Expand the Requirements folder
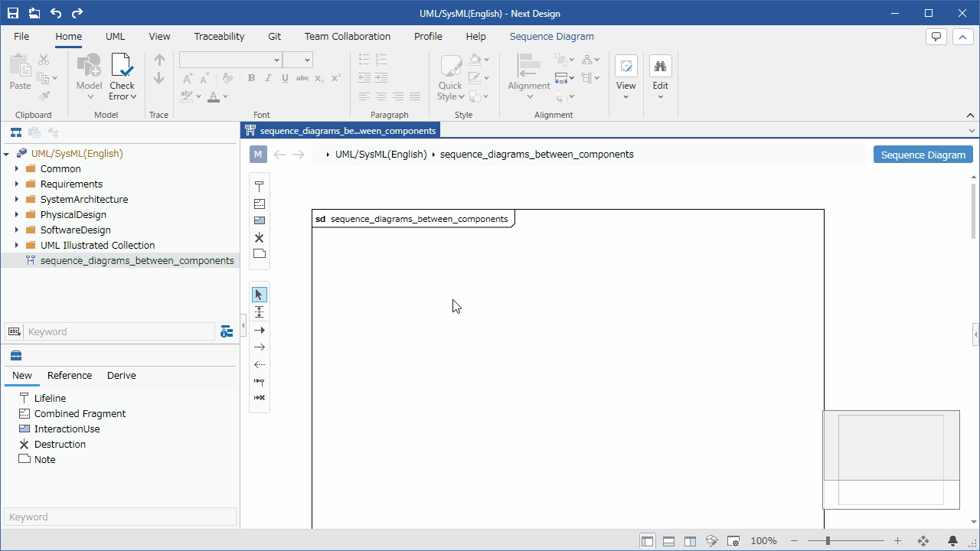Image resolution: width=980 pixels, height=551 pixels. pyautogui.click(x=17, y=184)
